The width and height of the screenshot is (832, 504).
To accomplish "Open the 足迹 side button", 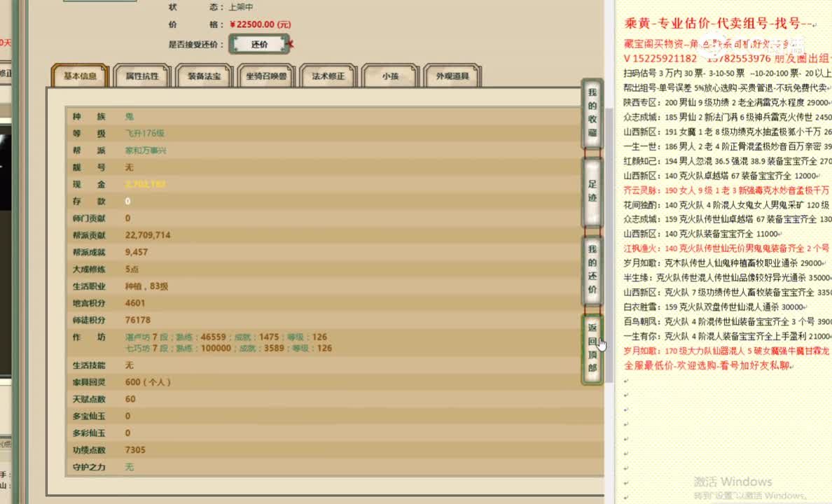I will 592,191.
